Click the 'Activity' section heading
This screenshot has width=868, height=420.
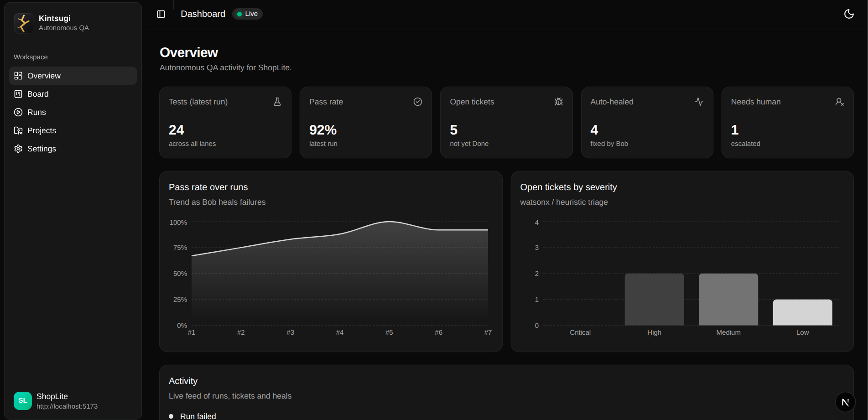tap(183, 381)
